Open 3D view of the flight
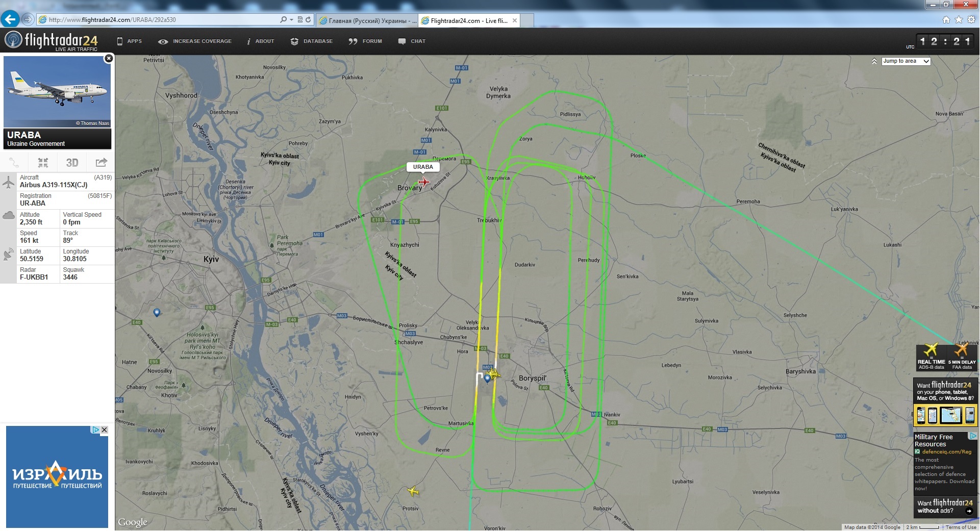 click(72, 163)
